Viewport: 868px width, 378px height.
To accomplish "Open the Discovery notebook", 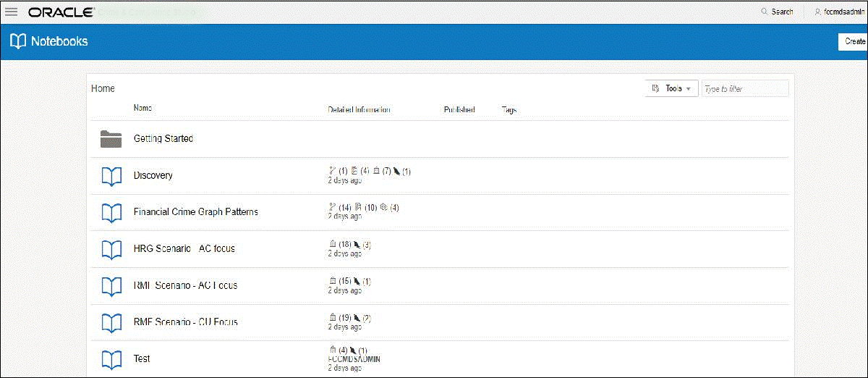I will click(x=153, y=175).
